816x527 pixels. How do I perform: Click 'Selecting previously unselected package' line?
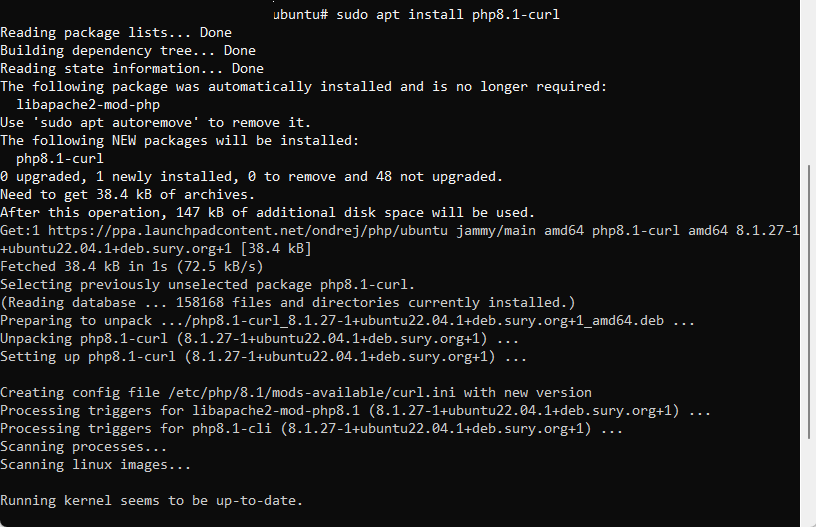point(208,285)
